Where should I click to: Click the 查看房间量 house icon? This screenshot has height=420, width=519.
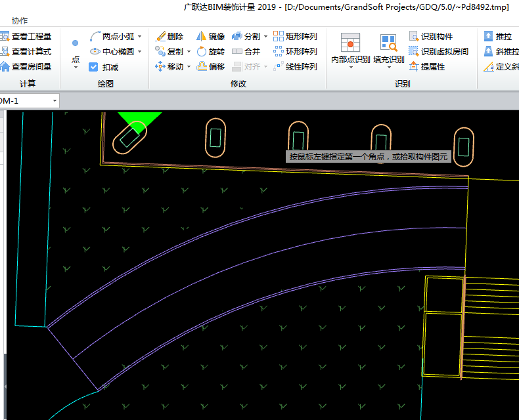[5, 66]
